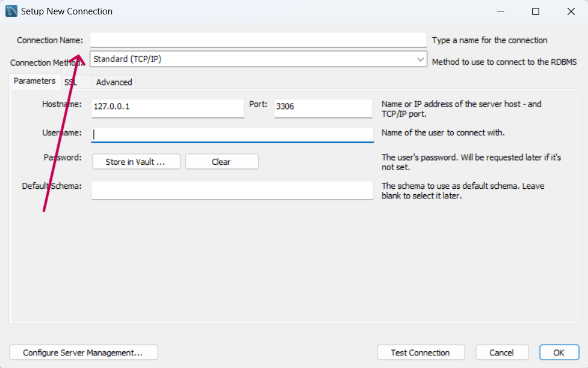This screenshot has width=588, height=368.
Task: Maximize the Setup New Connection window
Action: [536, 11]
